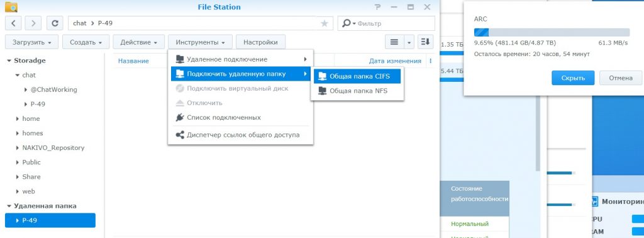Click the remote connection monitor icon
644x238 pixels.
[x=180, y=59]
